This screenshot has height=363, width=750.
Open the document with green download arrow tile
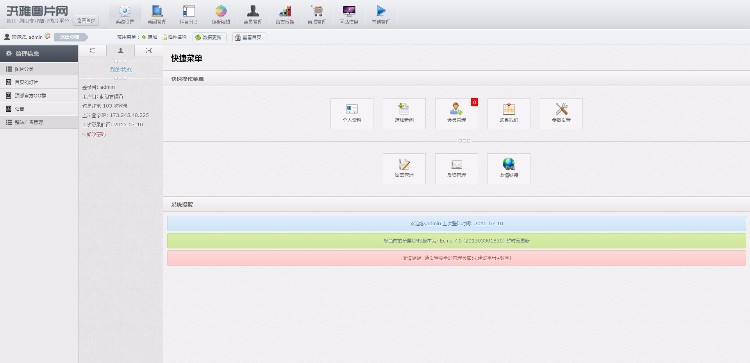pyautogui.click(x=404, y=113)
